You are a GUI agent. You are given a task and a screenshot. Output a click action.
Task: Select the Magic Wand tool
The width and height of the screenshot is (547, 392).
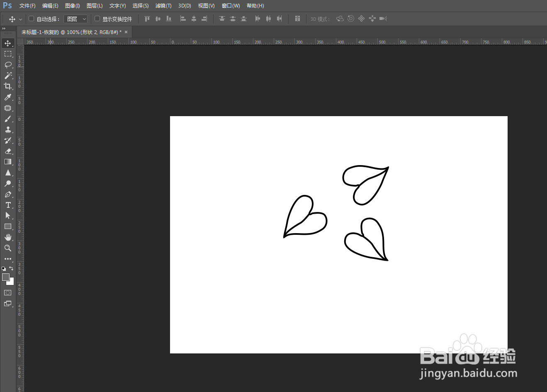coord(8,75)
